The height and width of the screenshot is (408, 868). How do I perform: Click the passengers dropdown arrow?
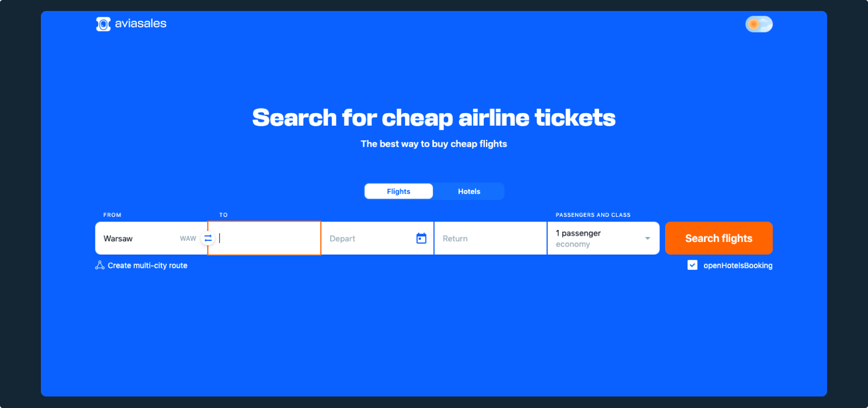tap(647, 238)
